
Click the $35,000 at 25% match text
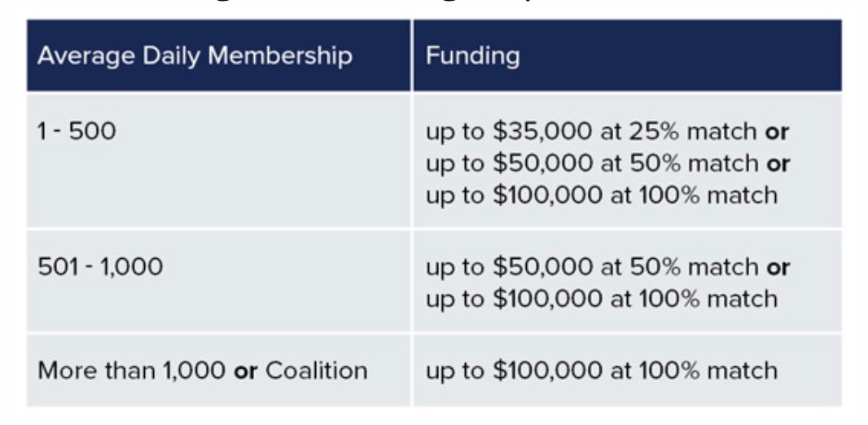coord(624,132)
